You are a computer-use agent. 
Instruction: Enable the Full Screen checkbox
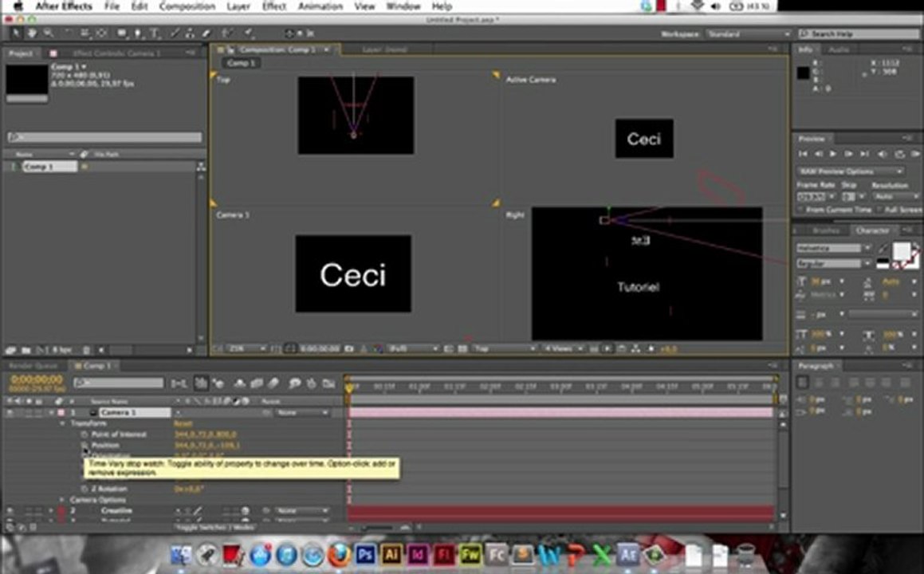click(879, 210)
